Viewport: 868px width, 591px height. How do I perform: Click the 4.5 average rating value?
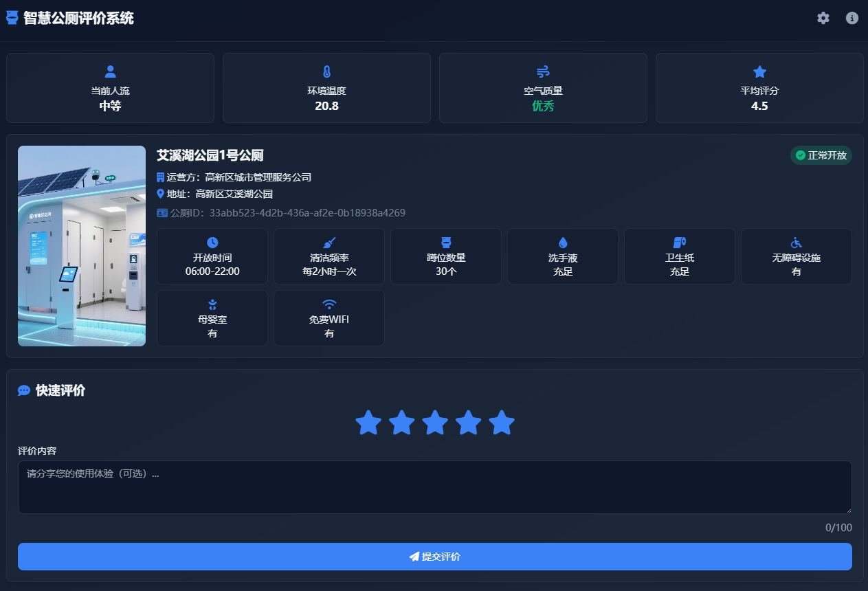(759, 106)
